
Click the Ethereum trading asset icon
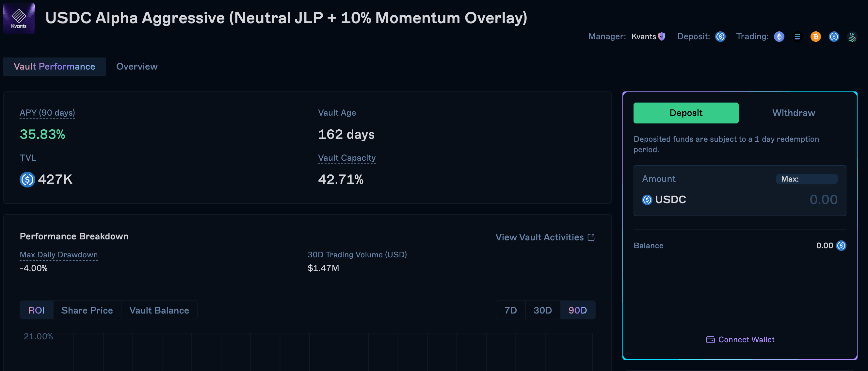pos(779,36)
